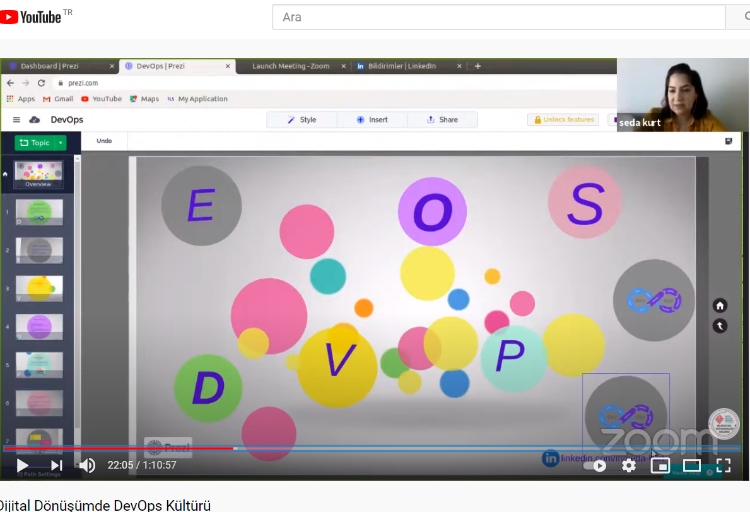Viewport: 750px width, 512px height.
Task: Skip to the next video
Action: 56,465
